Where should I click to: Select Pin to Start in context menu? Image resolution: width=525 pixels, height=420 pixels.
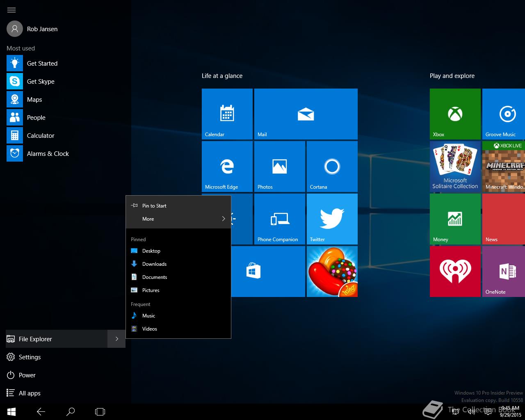click(x=178, y=206)
